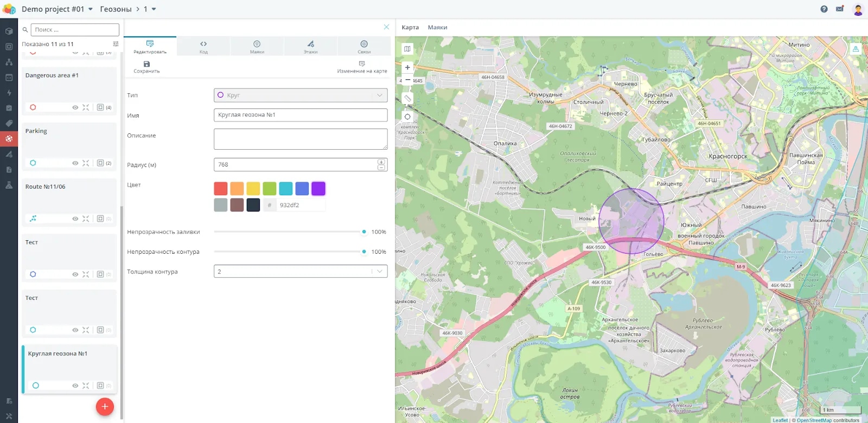Hide the Parking geozone with eye icon
This screenshot has height=423, width=868.
click(75, 163)
